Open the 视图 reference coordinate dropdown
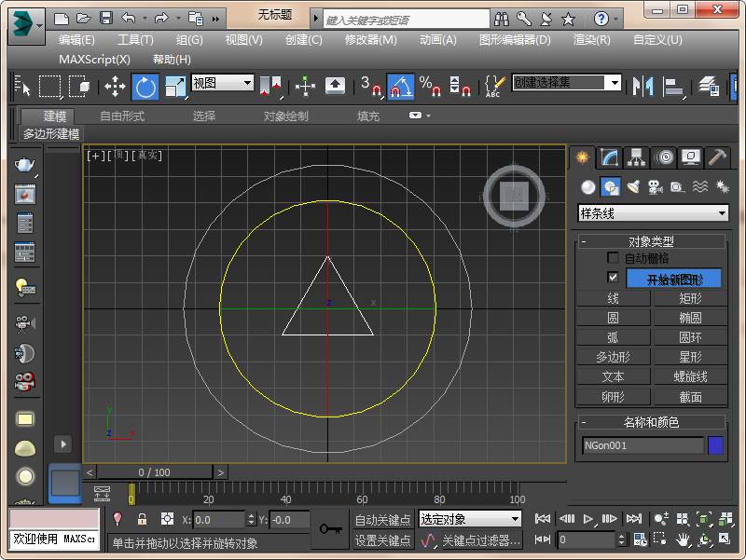Viewport: 746px width, 560px height. click(222, 83)
